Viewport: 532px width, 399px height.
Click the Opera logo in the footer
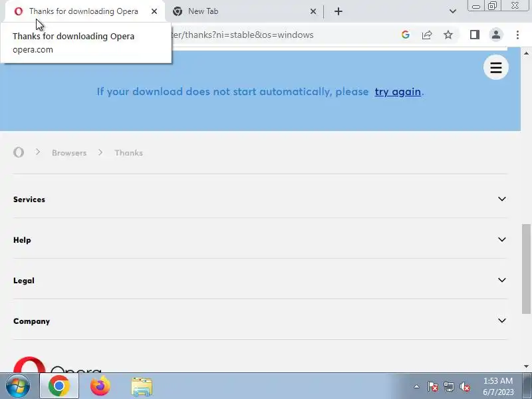click(x=57, y=364)
